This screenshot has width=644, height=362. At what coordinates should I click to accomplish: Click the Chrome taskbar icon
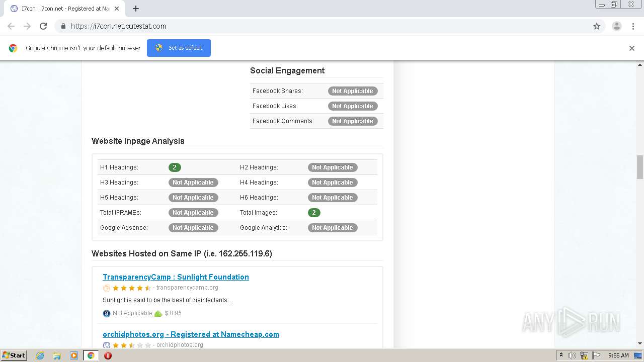pyautogui.click(x=91, y=355)
